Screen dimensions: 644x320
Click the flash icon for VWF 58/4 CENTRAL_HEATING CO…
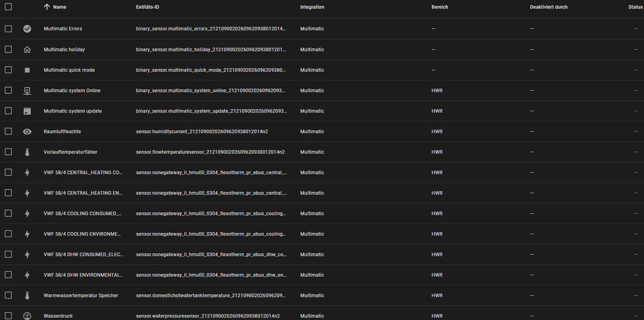coord(27,173)
